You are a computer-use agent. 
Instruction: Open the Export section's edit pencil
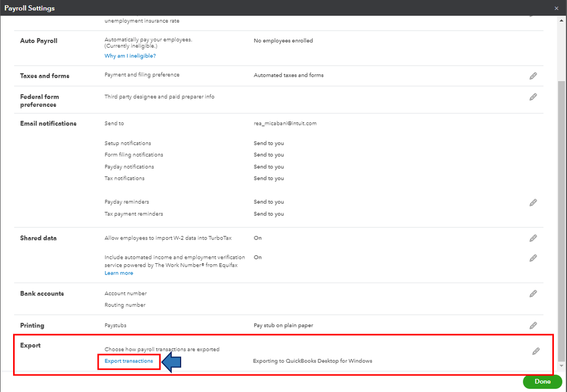pyautogui.click(x=536, y=352)
